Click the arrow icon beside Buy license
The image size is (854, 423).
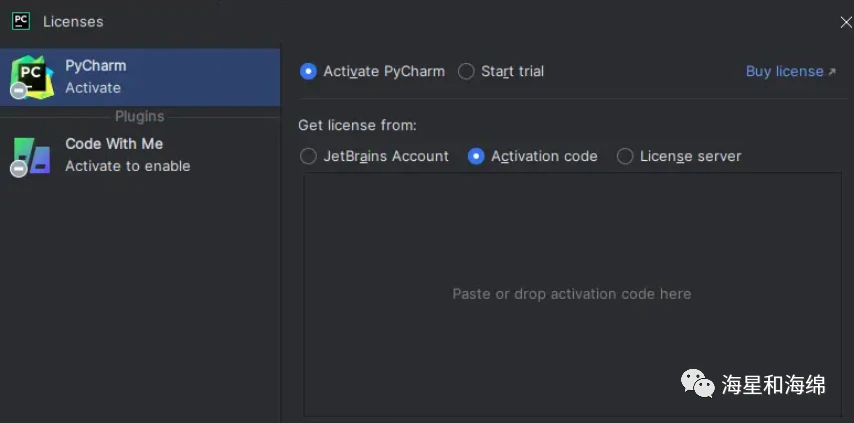(832, 72)
